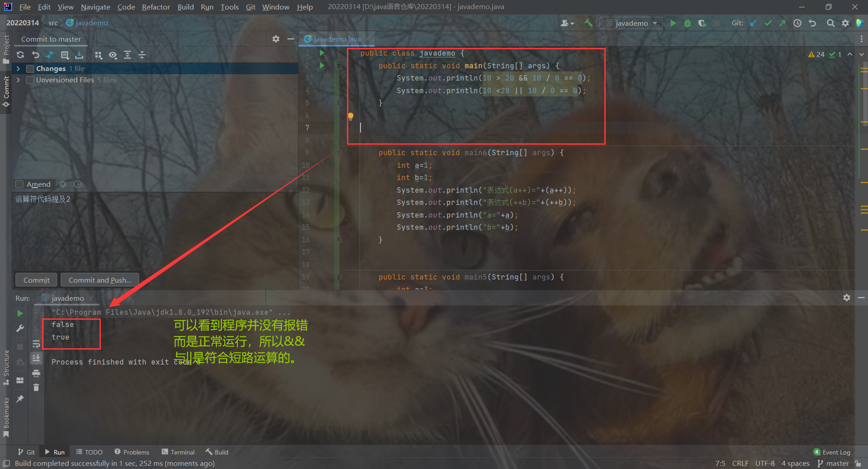Click the Git Commit checkmark in toolbar
This screenshot has height=469, width=868.
[768, 23]
